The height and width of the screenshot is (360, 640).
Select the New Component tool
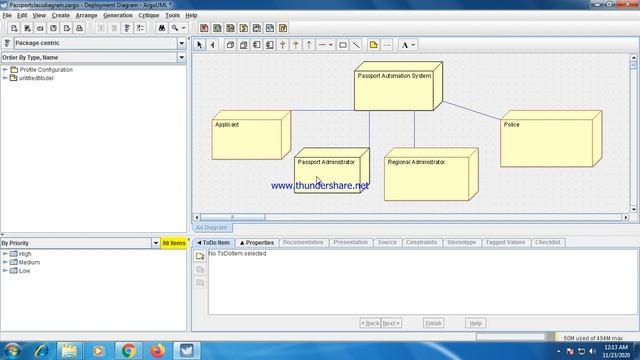pyautogui.click(x=257, y=45)
